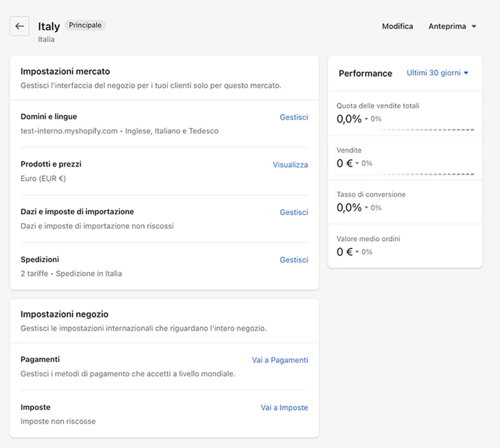Click the Impostazioni mercato heading
500x448 pixels.
(65, 72)
